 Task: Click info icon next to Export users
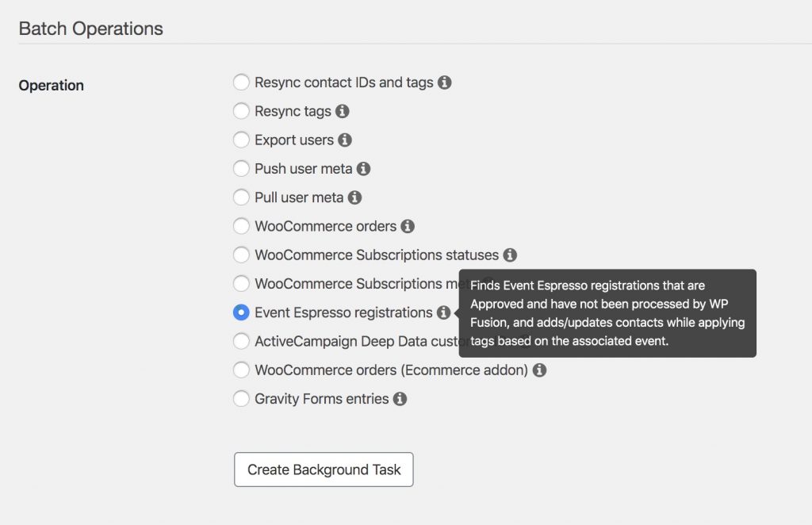[345, 140]
